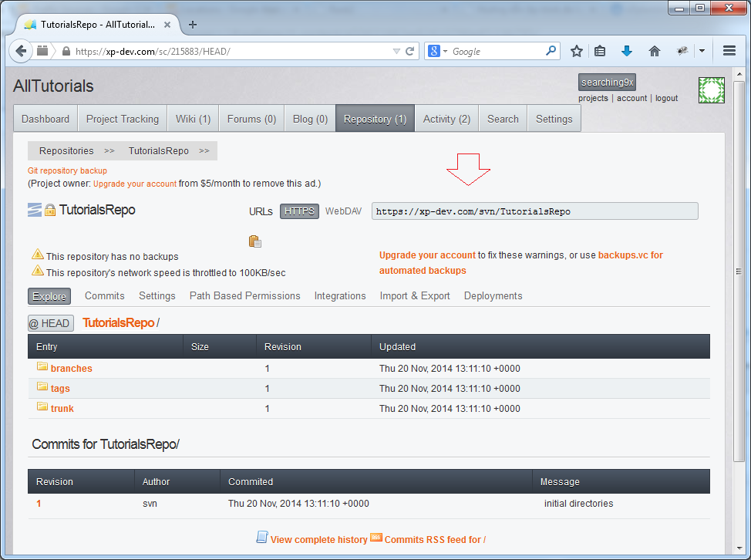
Task: Select the Explore sub-tab
Action: [x=49, y=296]
